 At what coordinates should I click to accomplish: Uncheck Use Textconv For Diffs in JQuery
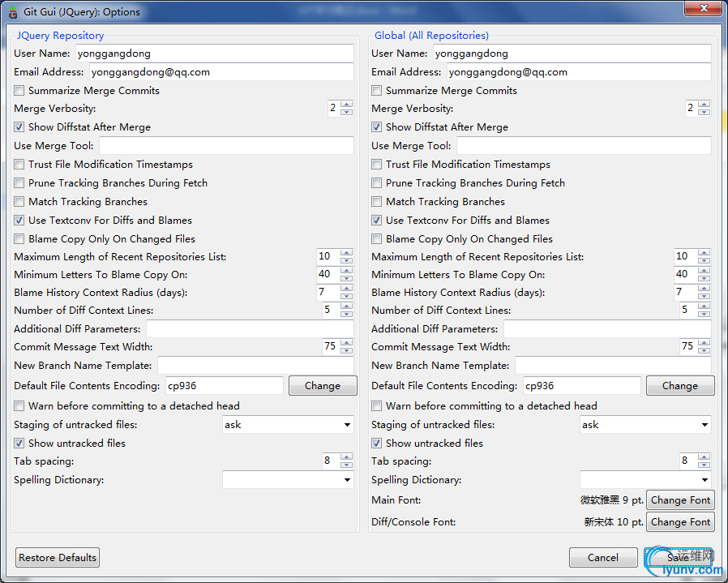click(19, 221)
